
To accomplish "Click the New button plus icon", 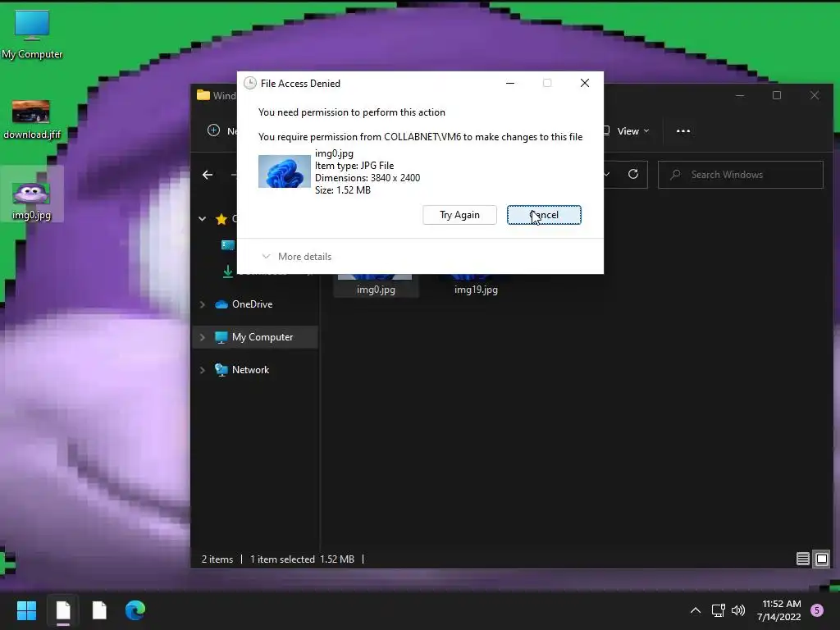I will click(214, 130).
